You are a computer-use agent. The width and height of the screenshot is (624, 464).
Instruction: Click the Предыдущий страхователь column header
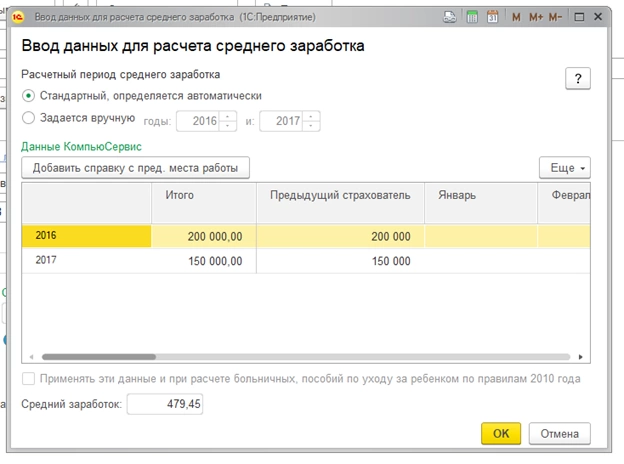click(340, 203)
